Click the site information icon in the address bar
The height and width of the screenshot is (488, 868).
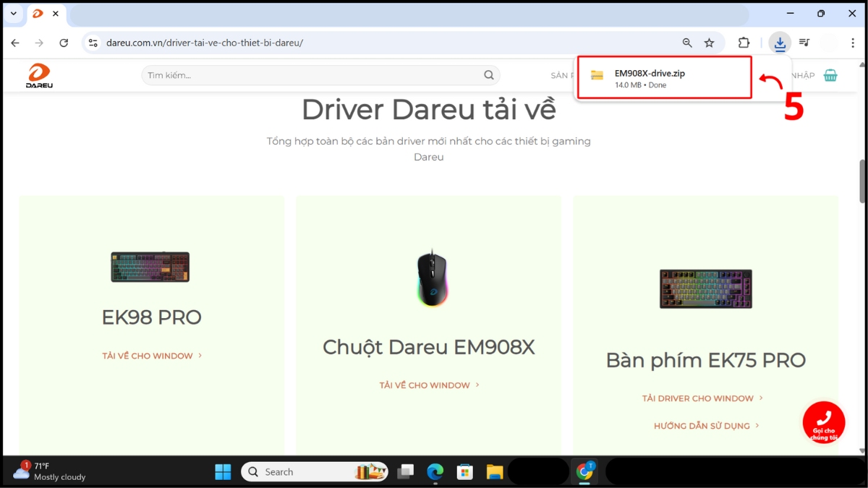point(93,43)
